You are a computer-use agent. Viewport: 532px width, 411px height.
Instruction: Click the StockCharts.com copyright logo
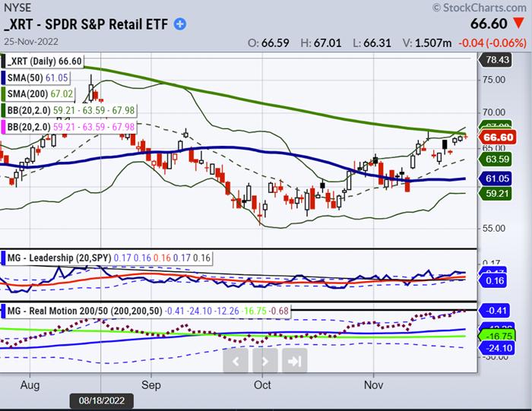(478, 8)
